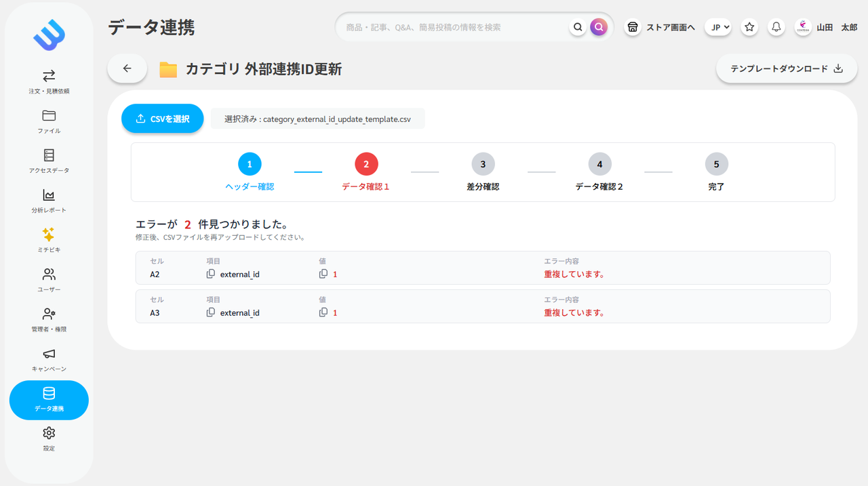This screenshot has width=868, height=486.
Task: Click the star favorites icon in header
Action: pyautogui.click(x=749, y=26)
